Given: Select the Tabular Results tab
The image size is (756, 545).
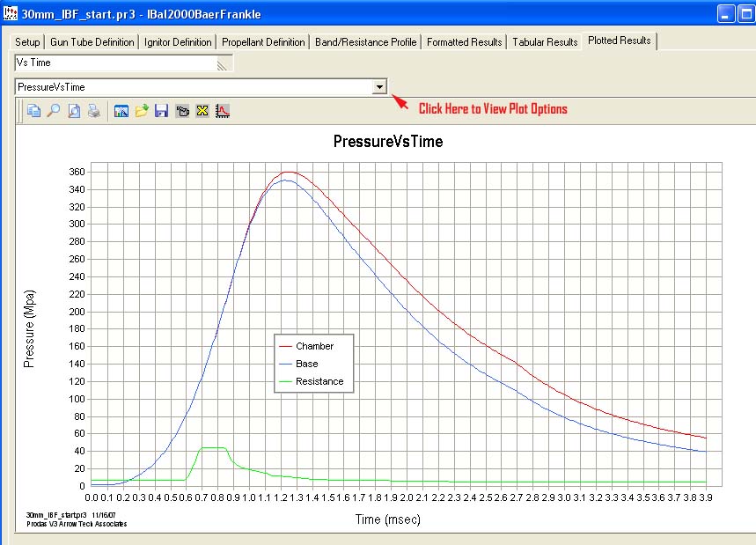Looking at the screenshot, I should (544, 42).
